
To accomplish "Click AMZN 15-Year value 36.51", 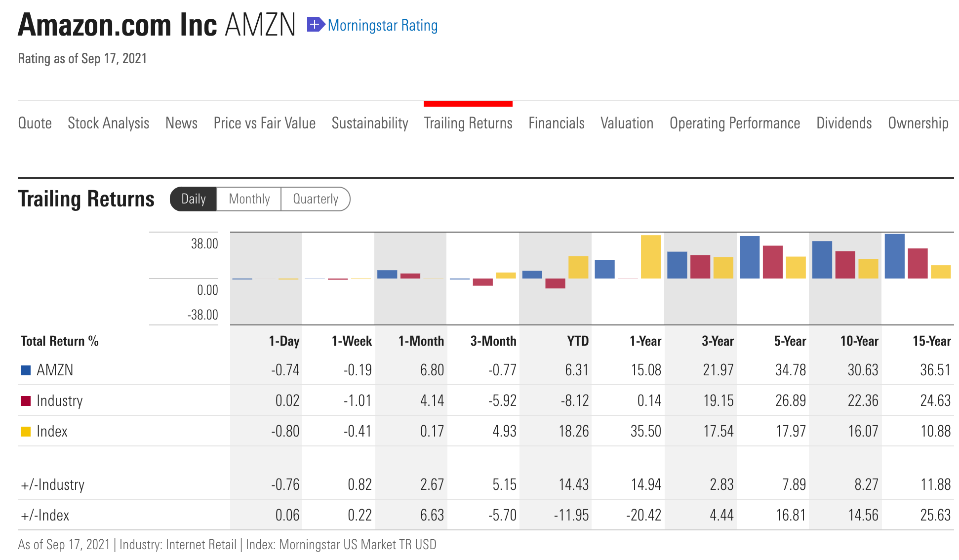I will [935, 370].
